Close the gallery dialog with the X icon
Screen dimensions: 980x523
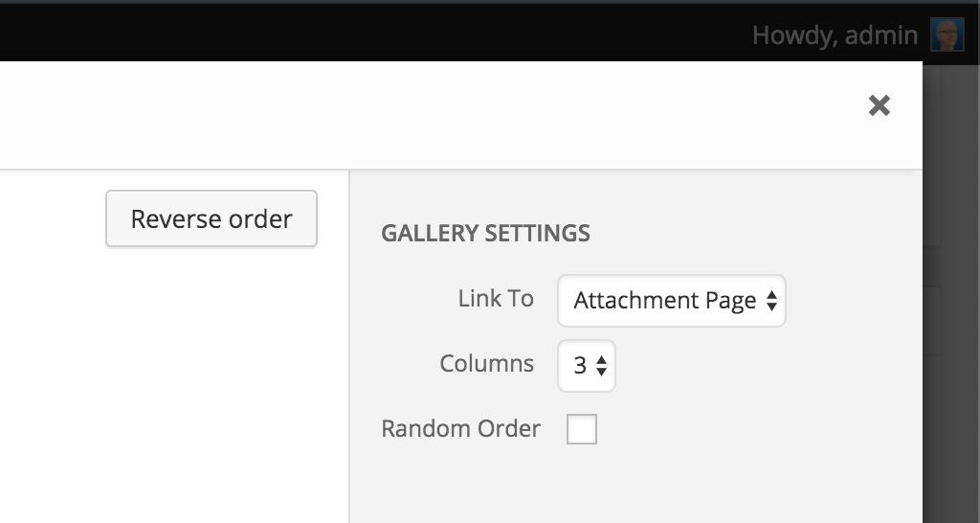879,105
